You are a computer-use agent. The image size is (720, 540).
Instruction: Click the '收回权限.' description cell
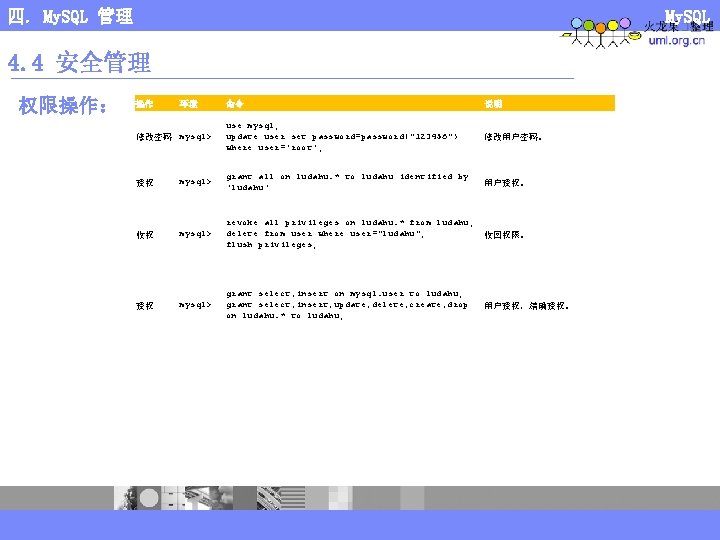coord(504,235)
